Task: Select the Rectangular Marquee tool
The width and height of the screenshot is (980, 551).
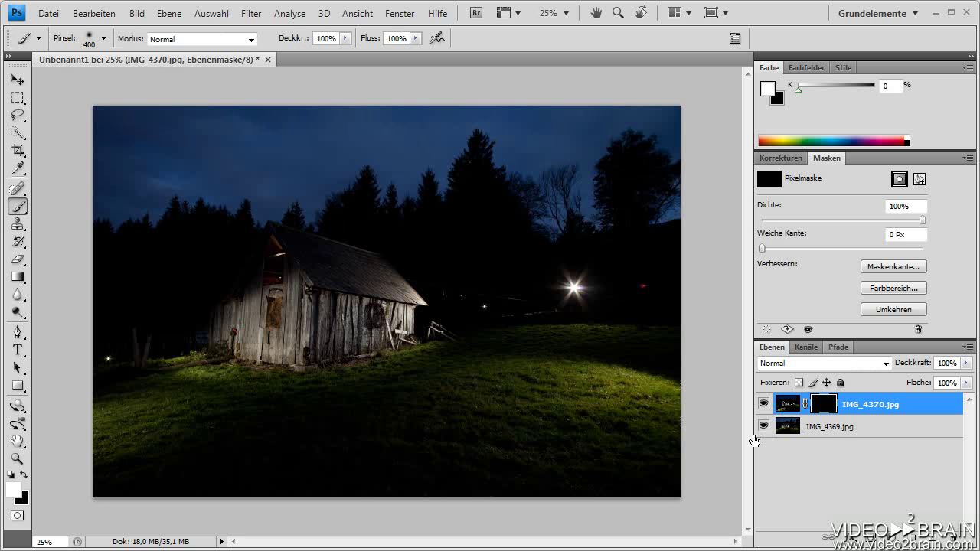Action: [x=17, y=97]
